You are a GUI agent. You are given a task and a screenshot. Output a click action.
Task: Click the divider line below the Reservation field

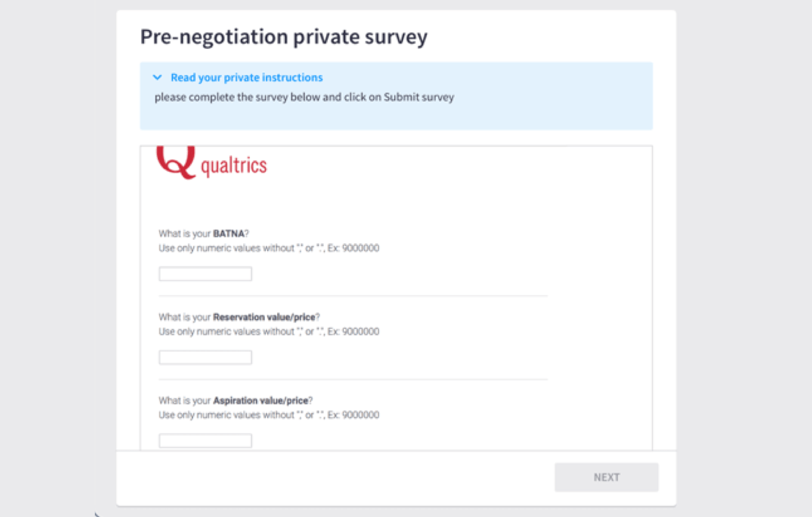[x=353, y=379]
